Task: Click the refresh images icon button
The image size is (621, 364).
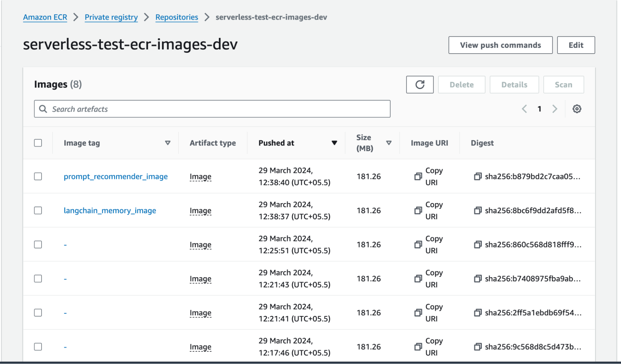Action: (x=419, y=84)
